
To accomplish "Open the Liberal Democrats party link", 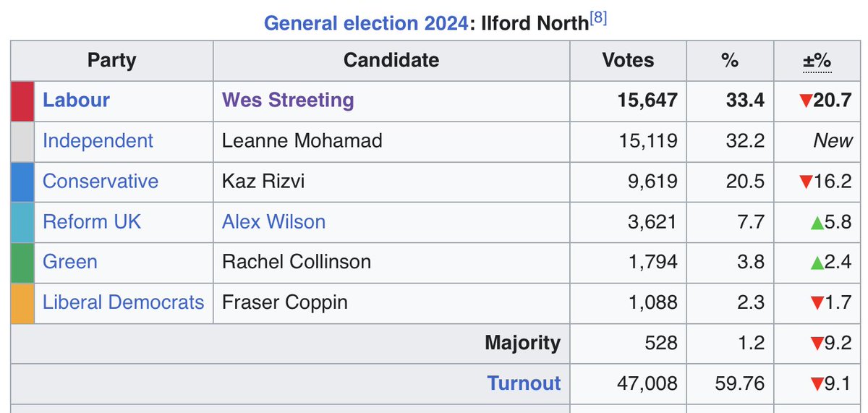I will click(124, 302).
